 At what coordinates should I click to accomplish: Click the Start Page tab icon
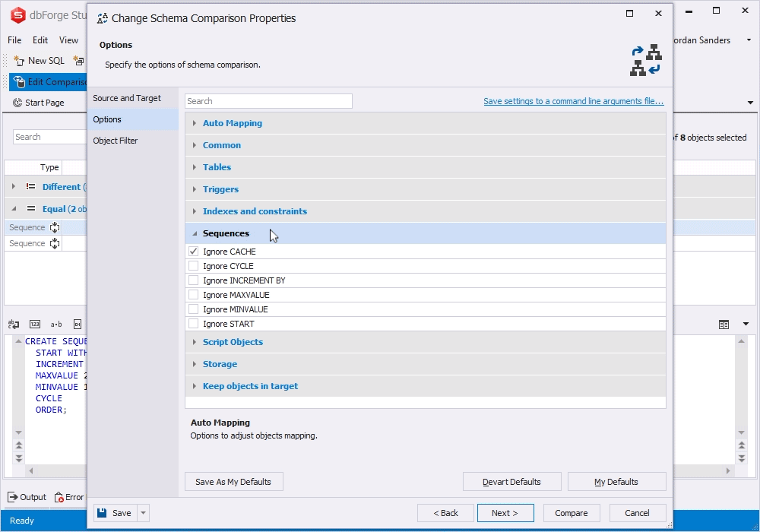point(17,103)
